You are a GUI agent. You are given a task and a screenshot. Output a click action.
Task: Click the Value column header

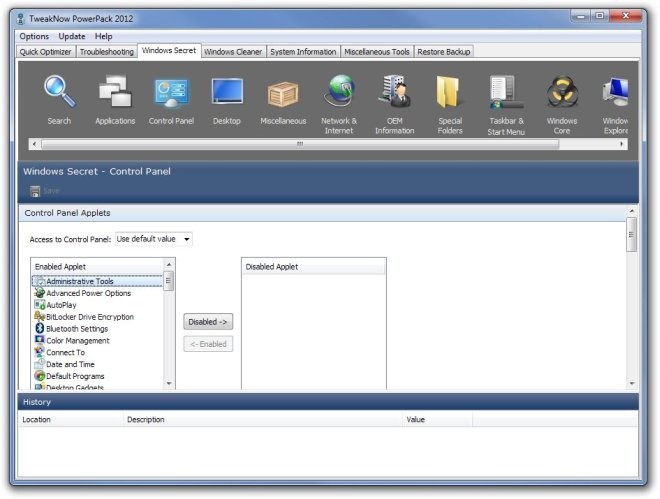click(437, 419)
